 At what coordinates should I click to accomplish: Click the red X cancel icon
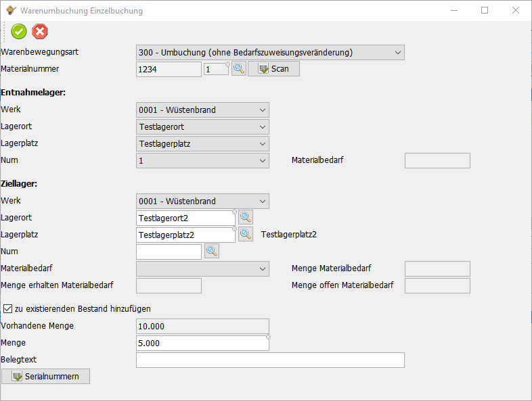pyautogui.click(x=40, y=31)
